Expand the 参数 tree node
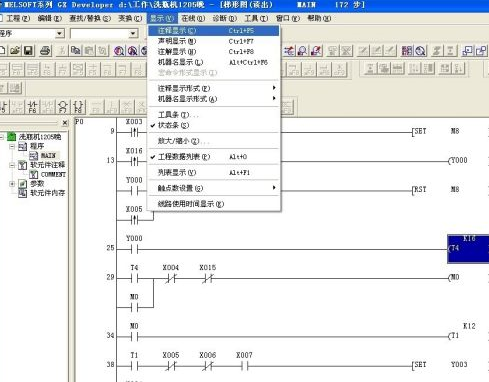Image resolution: width=489 pixels, height=382 pixels. point(12,184)
